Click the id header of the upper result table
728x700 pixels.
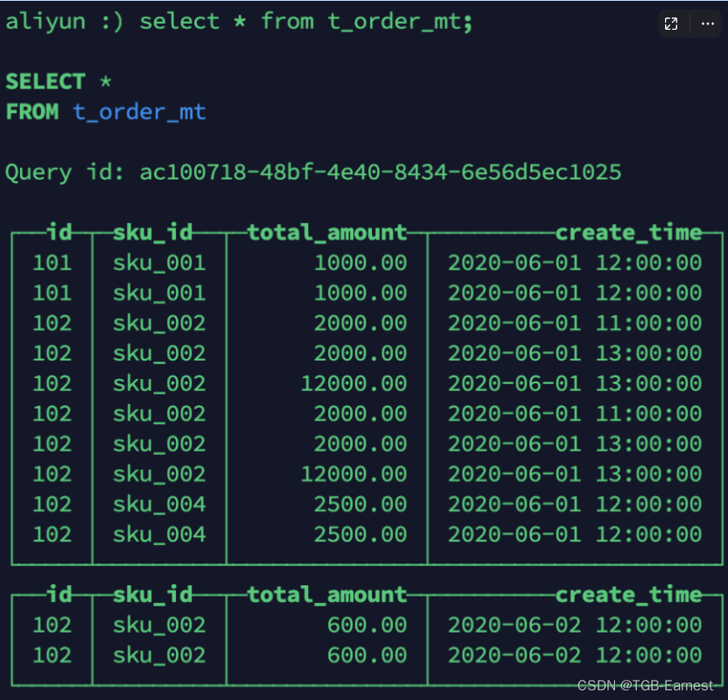pyautogui.click(x=59, y=232)
